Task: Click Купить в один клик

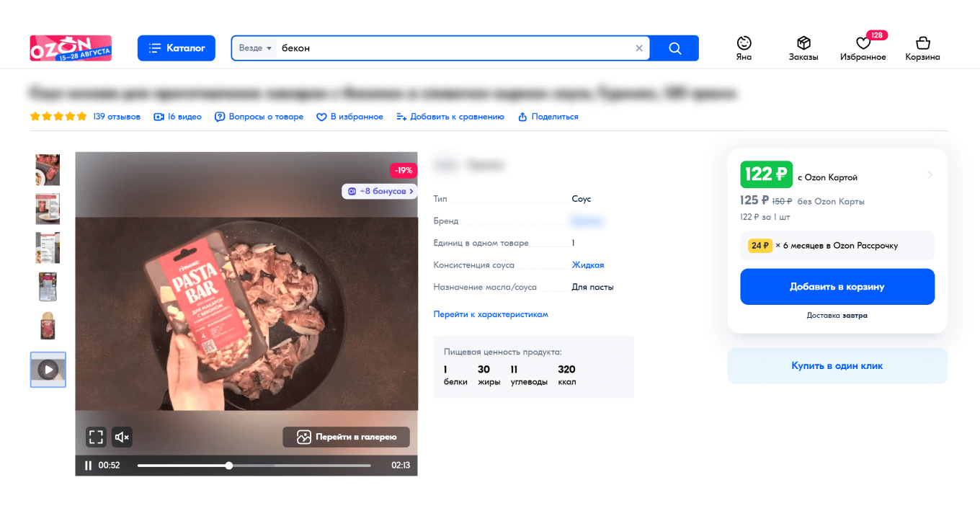Action: point(837,366)
